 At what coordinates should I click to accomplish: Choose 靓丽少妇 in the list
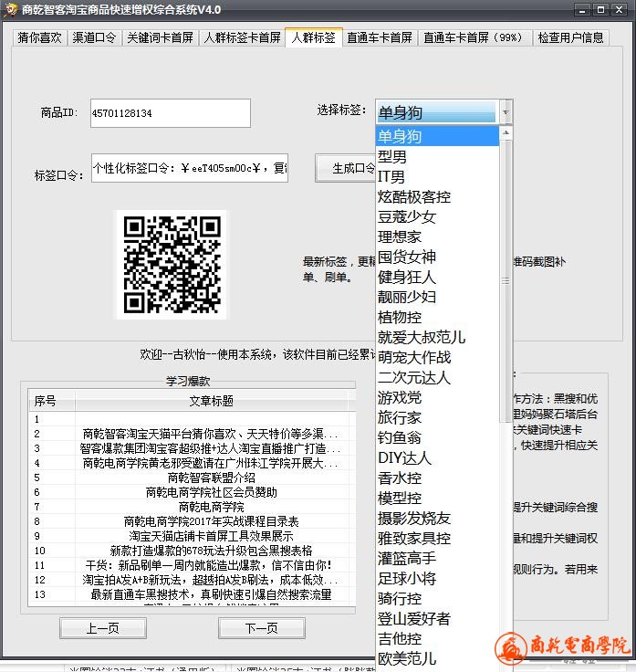pyautogui.click(x=437, y=297)
